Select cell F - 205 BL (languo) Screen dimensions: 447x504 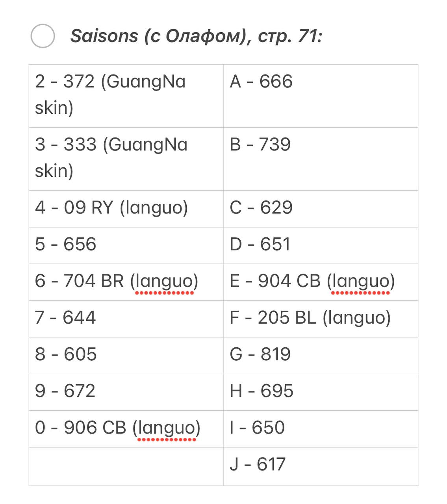coord(321,319)
